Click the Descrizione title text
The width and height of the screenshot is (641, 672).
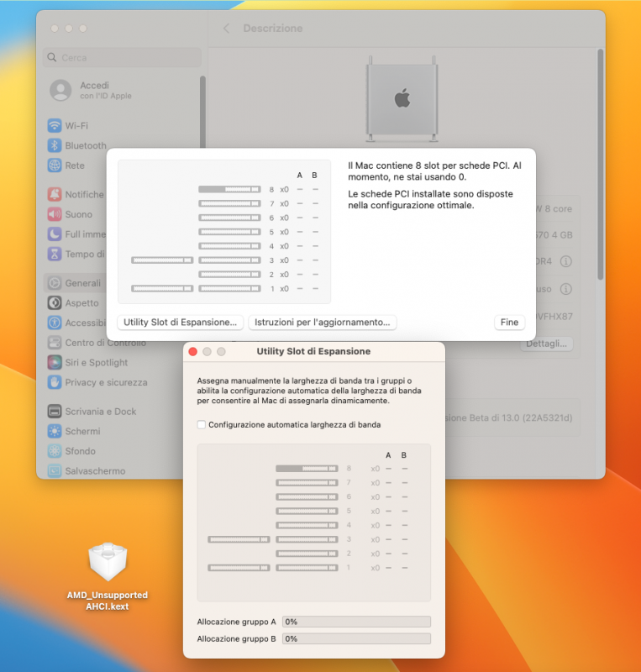point(273,29)
